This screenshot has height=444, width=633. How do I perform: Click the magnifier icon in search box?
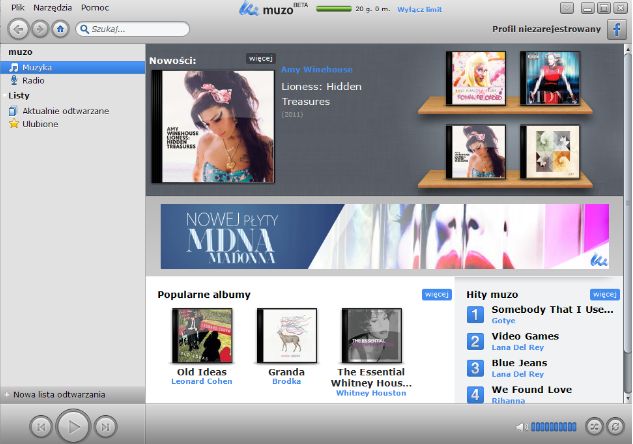click(x=84, y=29)
